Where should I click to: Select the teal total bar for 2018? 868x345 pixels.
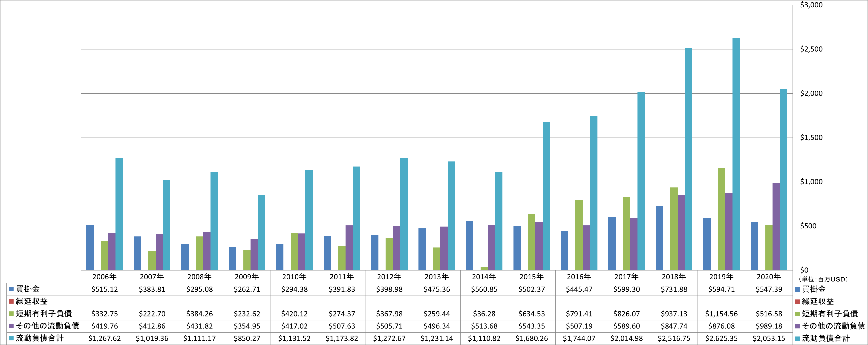(x=688, y=159)
